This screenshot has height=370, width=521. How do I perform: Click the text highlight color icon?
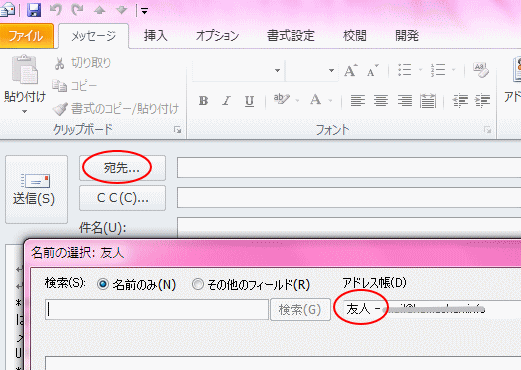[x=281, y=100]
